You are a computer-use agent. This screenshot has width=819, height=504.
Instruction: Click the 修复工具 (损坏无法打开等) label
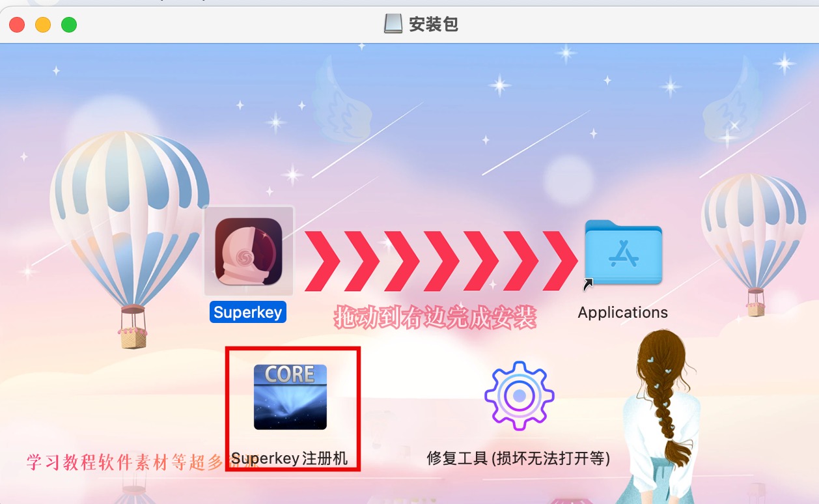pos(518,458)
